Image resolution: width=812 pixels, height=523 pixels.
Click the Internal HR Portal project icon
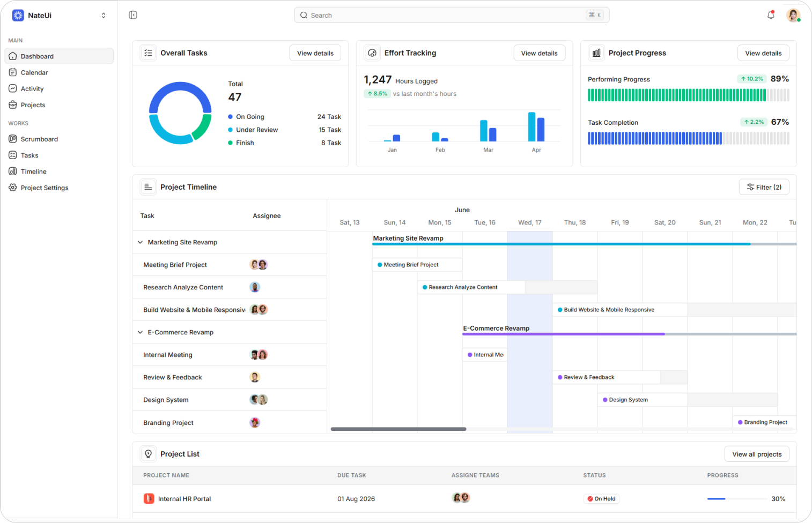coord(149,498)
